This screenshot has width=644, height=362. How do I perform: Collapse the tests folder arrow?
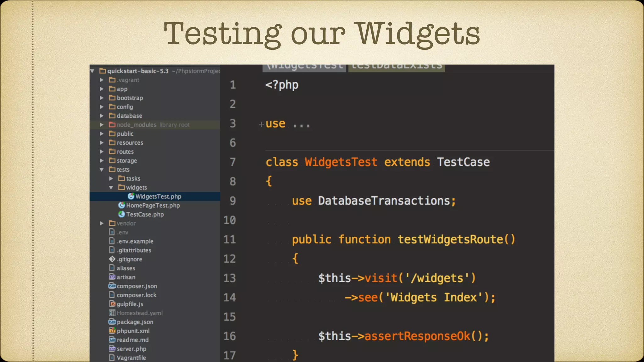pyautogui.click(x=102, y=170)
